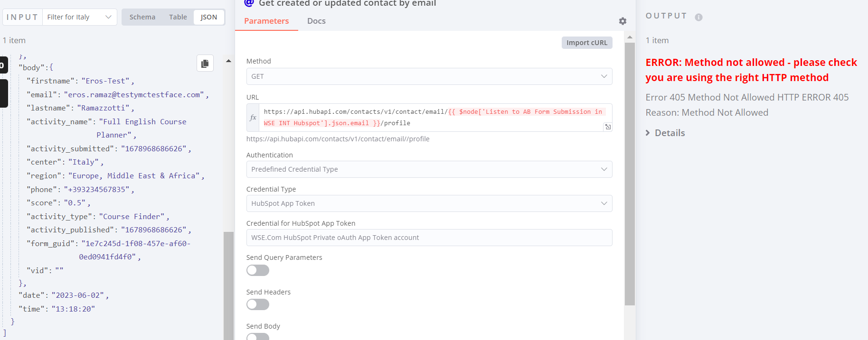The height and width of the screenshot is (340, 868).
Task: Expand the Authentication dropdown
Action: (x=429, y=169)
